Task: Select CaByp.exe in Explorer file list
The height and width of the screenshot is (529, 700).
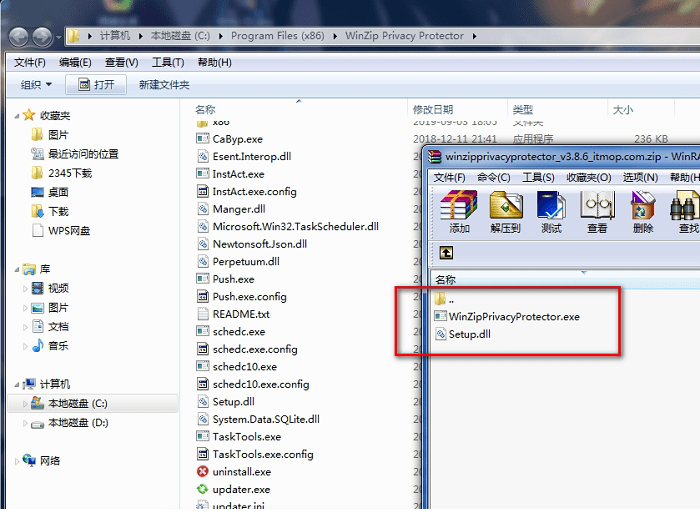Action: [x=229, y=139]
